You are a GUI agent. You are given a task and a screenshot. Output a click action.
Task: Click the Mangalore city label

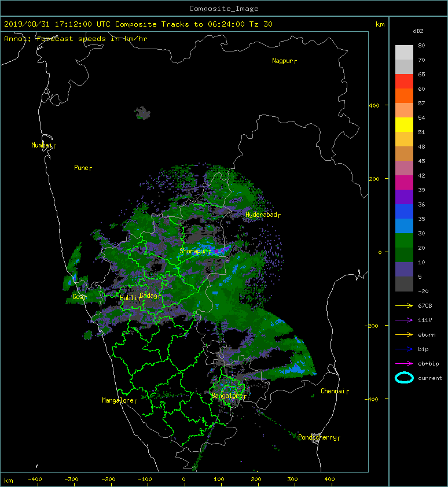point(117,400)
